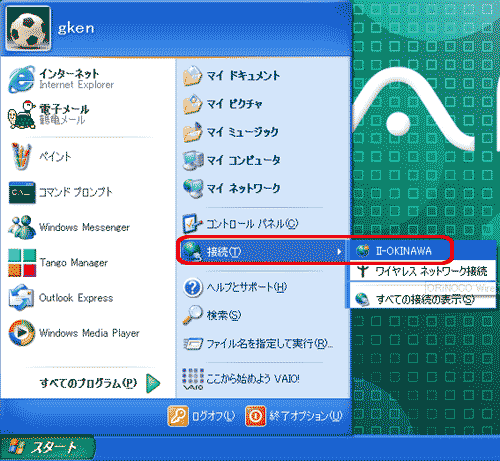Click ヘルプとサポート(H) text label
This screenshot has height=461, width=500.
point(247,287)
